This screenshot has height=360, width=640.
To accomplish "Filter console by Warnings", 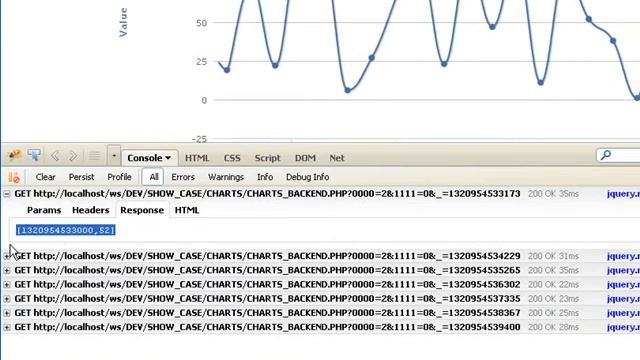I will pyautogui.click(x=226, y=177).
